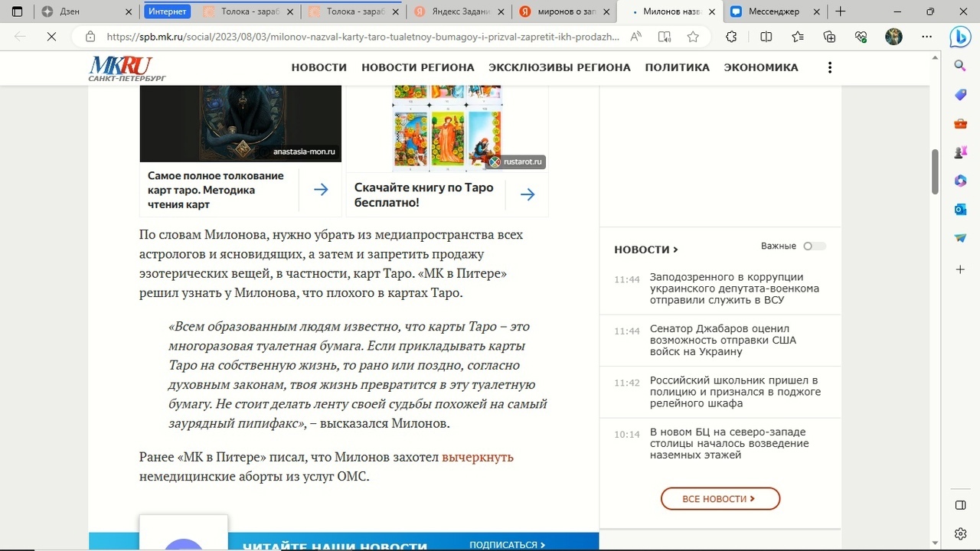Open the Edge Settings three-dot menu
980x551 pixels.
pos(926,36)
